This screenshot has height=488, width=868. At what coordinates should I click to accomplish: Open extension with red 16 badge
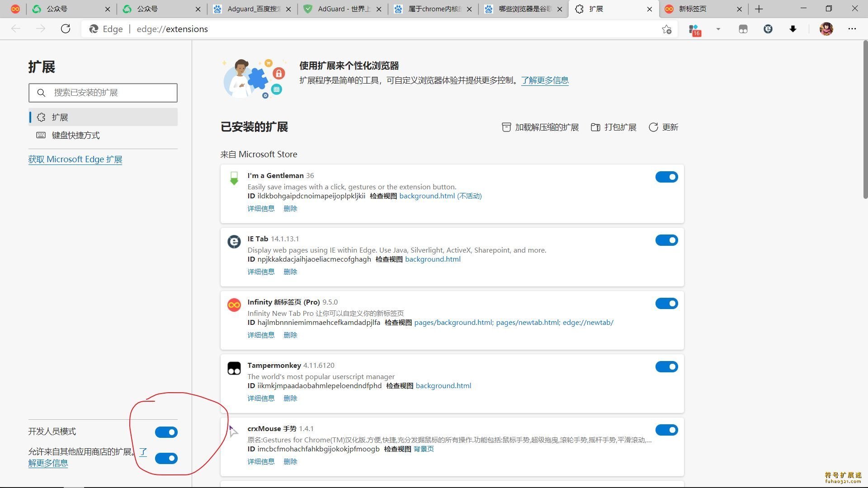pos(694,30)
